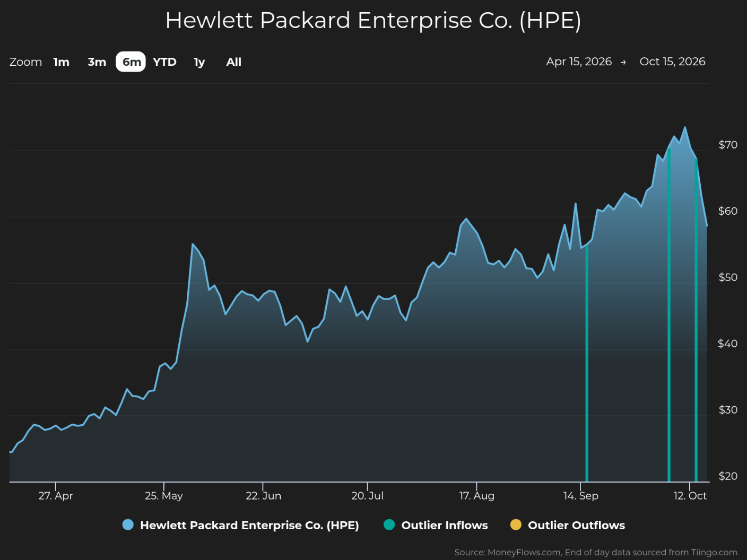This screenshot has height=560, width=747.
Task: Select the 3m zoom range
Action: [x=97, y=62]
